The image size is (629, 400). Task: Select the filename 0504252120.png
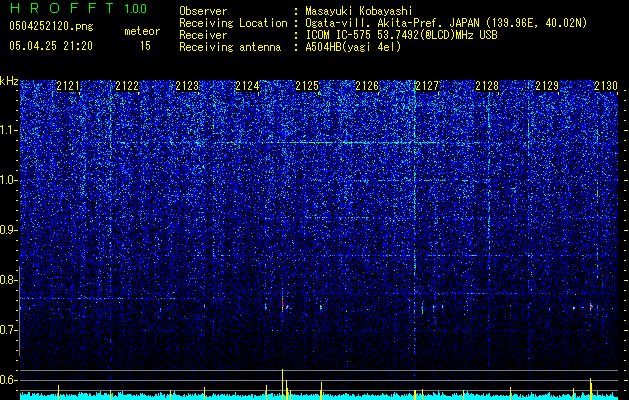[x=51, y=26]
